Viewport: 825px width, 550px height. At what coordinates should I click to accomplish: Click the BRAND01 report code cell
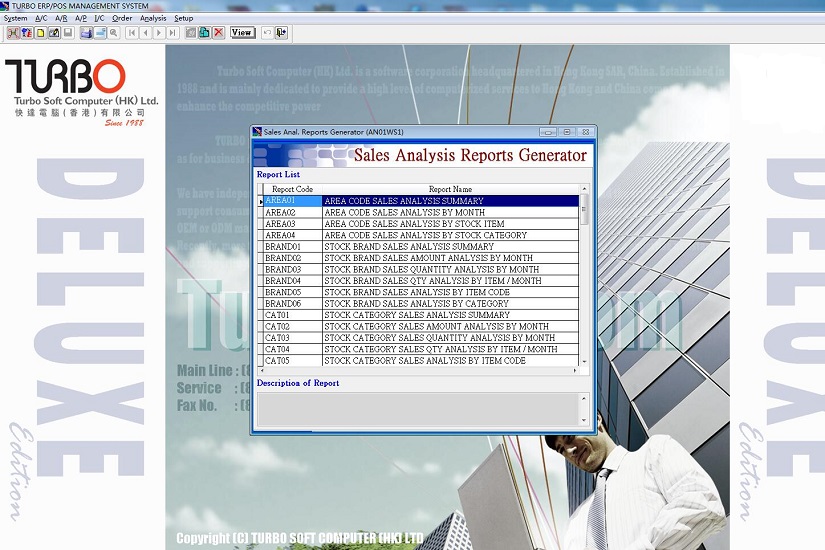293,246
